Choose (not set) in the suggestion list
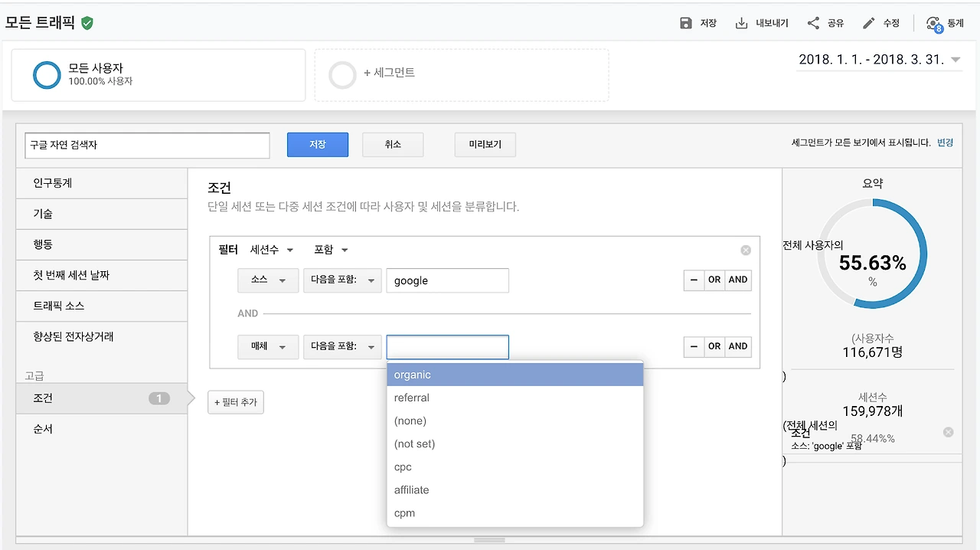 [x=515, y=444]
